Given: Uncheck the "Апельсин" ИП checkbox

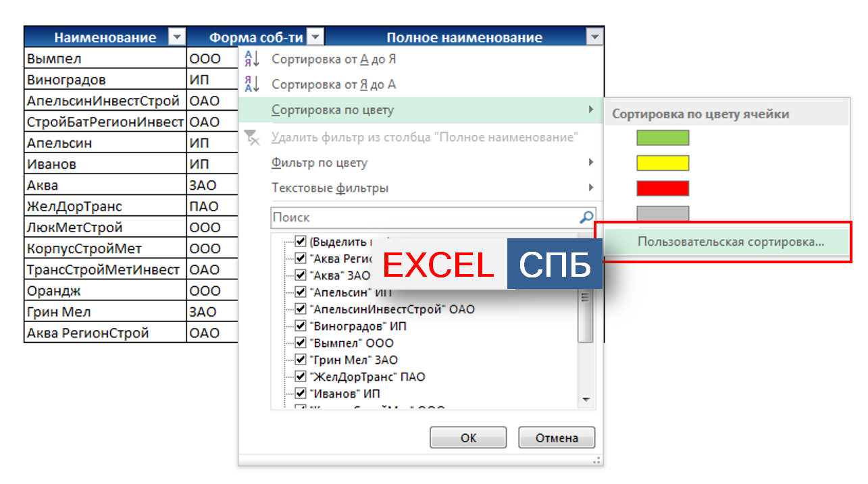Looking at the screenshot, I should pos(301,292).
